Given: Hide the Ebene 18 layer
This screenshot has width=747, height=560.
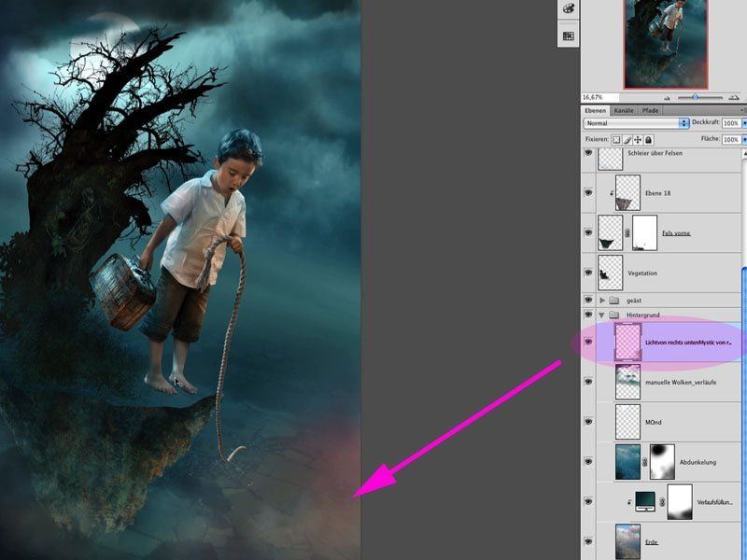Looking at the screenshot, I should point(588,192).
